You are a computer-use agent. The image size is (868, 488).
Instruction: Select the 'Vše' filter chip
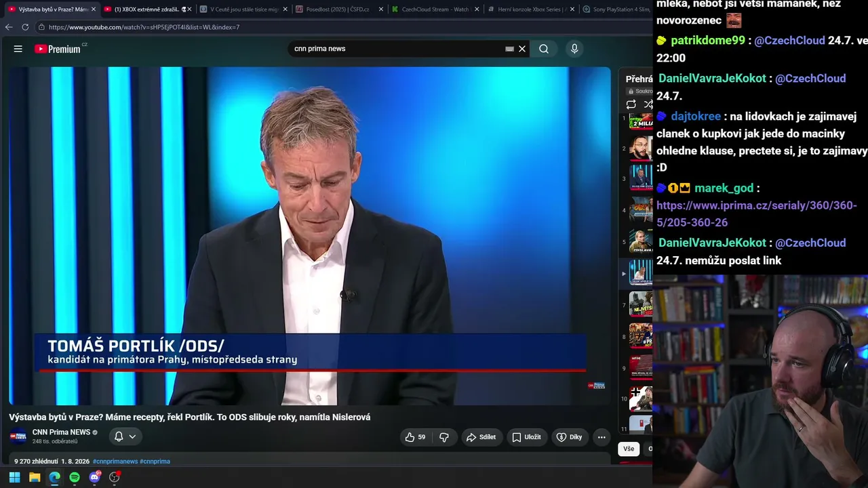coord(629,449)
